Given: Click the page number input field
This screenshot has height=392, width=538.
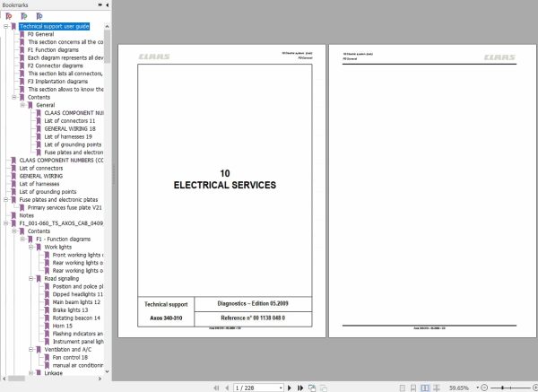Looking at the screenshot, I should [256, 388].
